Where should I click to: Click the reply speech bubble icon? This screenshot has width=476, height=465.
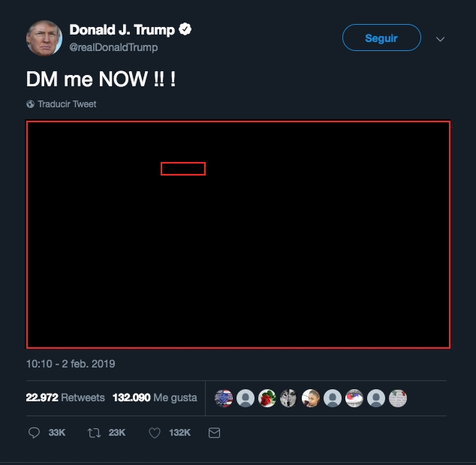(34, 433)
